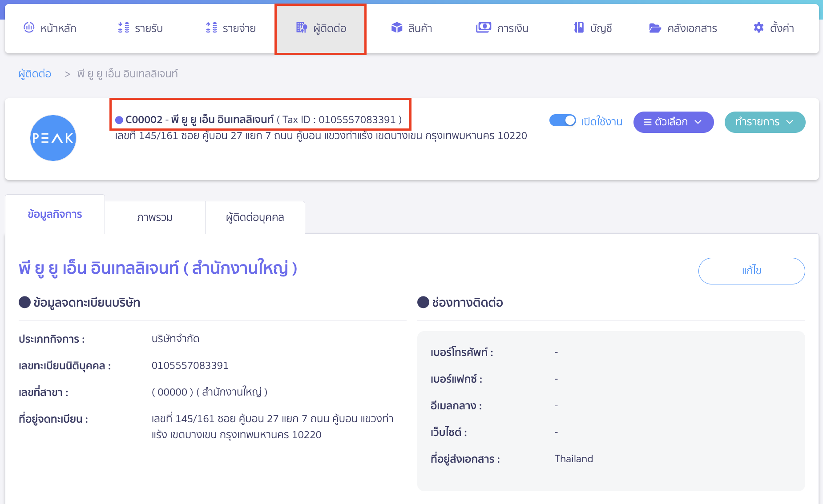Open the ทำรายการ dropdown chevron
The height and width of the screenshot is (504, 823).
[790, 122]
